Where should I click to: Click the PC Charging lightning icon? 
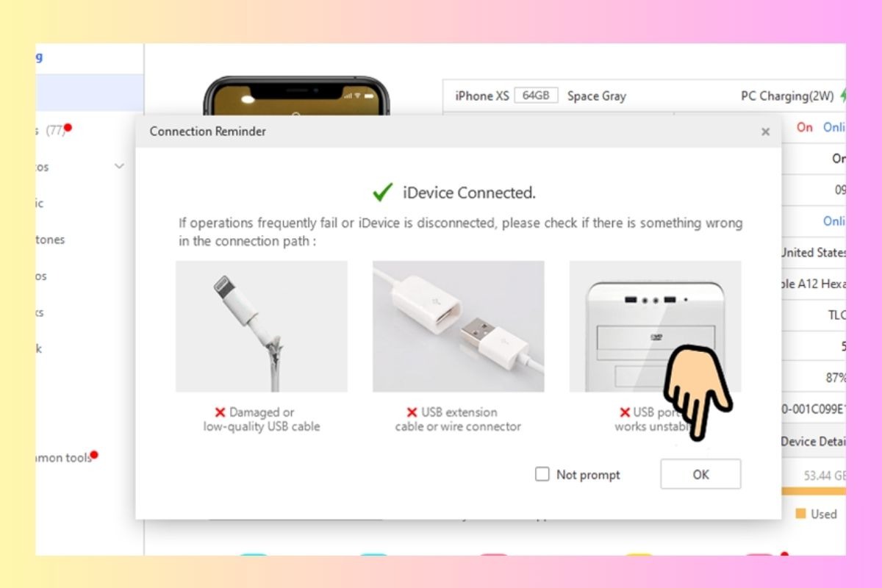(842, 96)
